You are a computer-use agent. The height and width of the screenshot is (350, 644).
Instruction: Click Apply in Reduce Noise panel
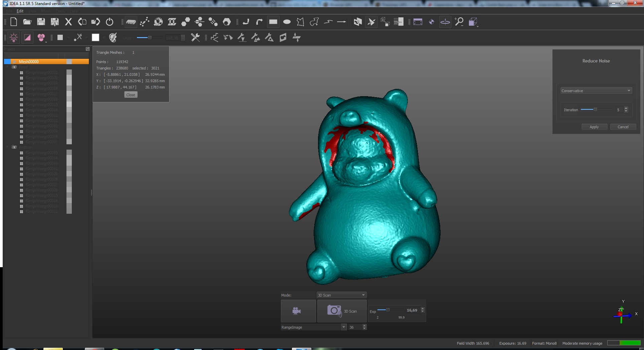(x=594, y=127)
